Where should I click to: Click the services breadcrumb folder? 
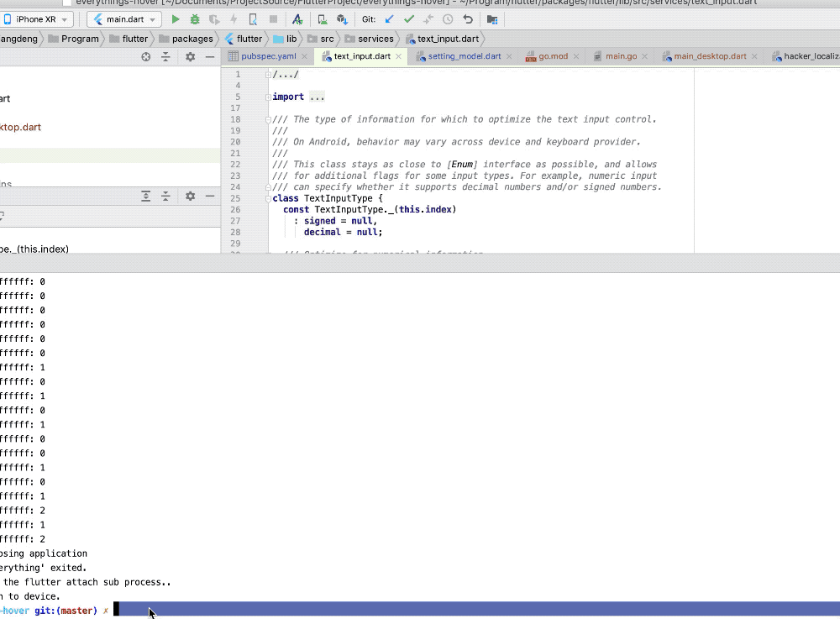[369, 39]
